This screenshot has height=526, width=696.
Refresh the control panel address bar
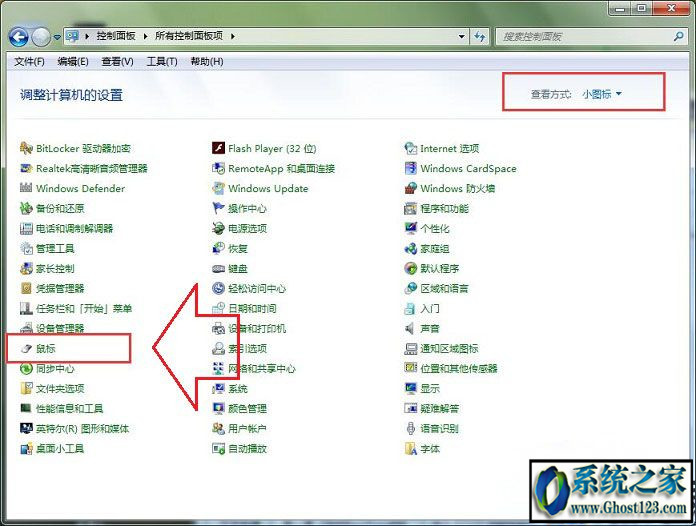480,36
